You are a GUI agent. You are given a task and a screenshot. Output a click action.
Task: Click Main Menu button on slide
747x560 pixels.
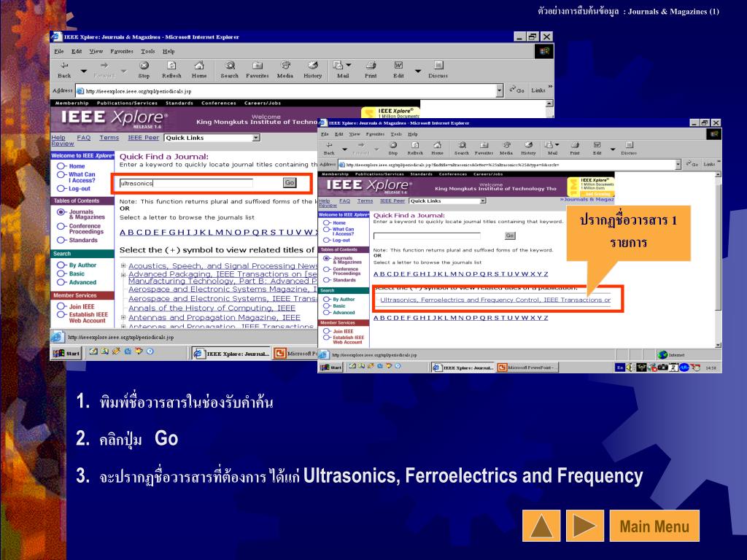click(654, 526)
